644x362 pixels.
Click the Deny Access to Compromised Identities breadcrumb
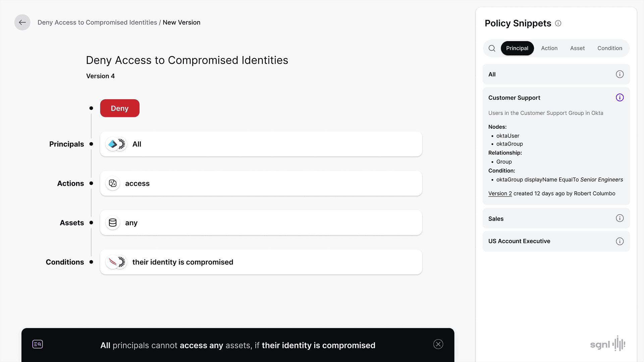(97, 22)
